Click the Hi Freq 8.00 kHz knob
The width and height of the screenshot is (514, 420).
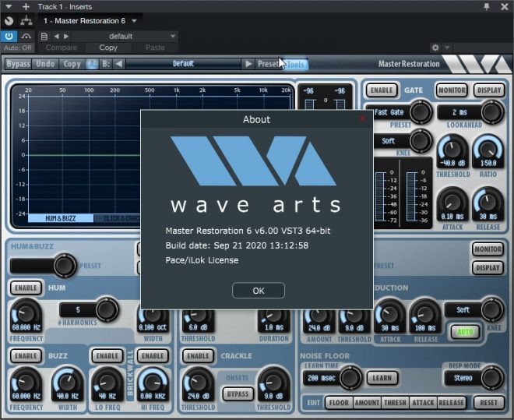pyautogui.click(x=153, y=383)
